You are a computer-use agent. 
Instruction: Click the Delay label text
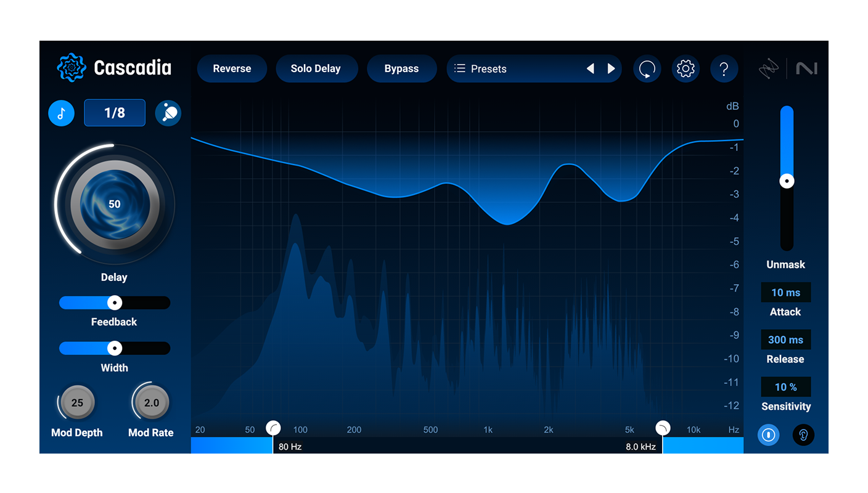114,277
